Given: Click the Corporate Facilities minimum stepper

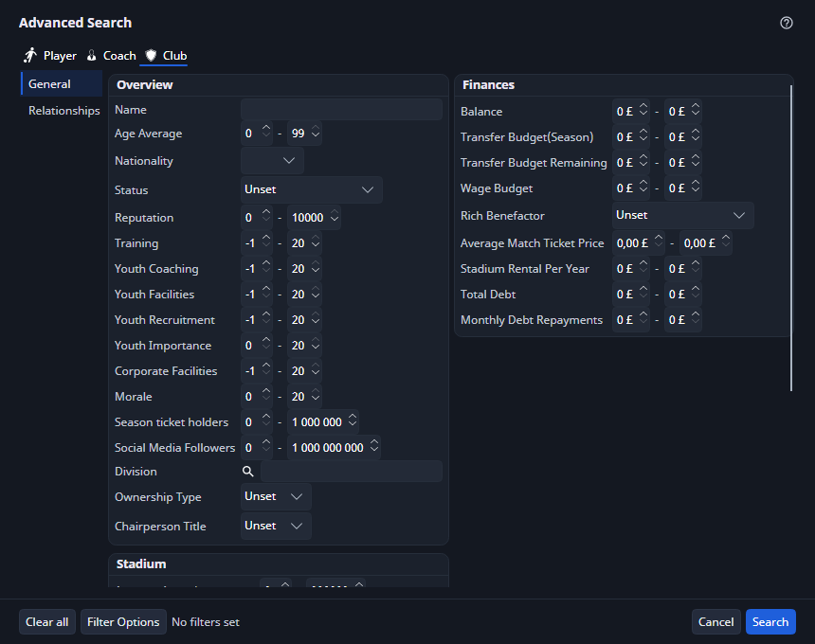Looking at the screenshot, I should pyautogui.click(x=257, y=371).
